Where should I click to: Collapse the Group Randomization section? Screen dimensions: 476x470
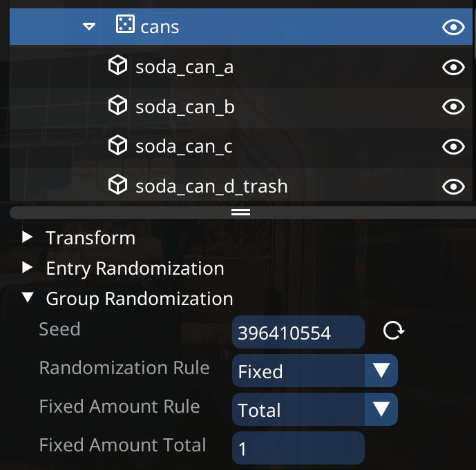click(x=28, y=298)
